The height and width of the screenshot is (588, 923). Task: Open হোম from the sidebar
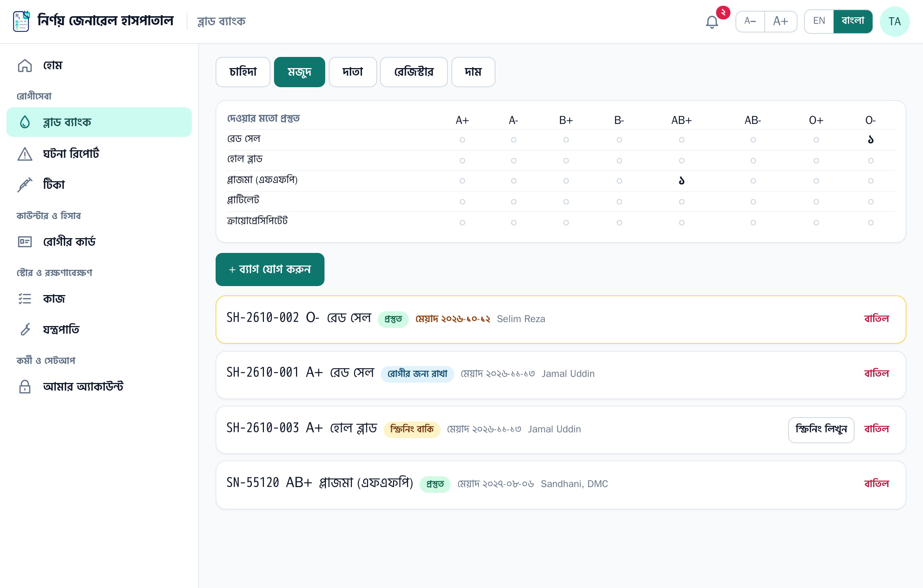coord(99,66)
